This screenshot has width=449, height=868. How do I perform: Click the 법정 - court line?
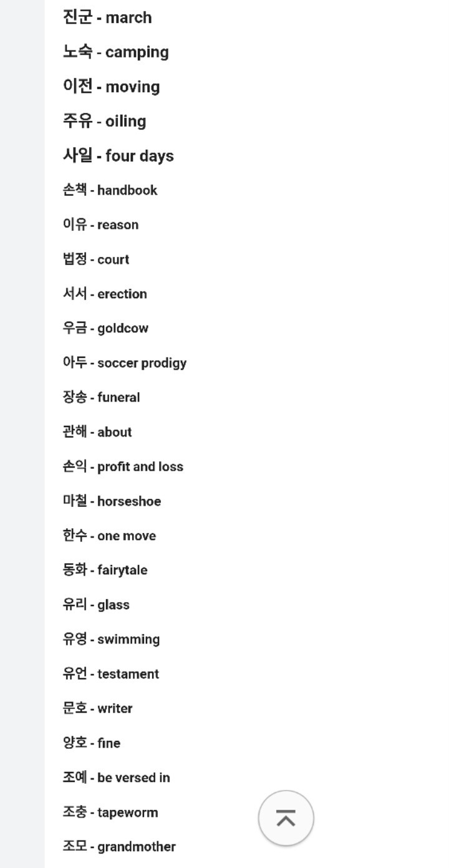click(96, 259)
